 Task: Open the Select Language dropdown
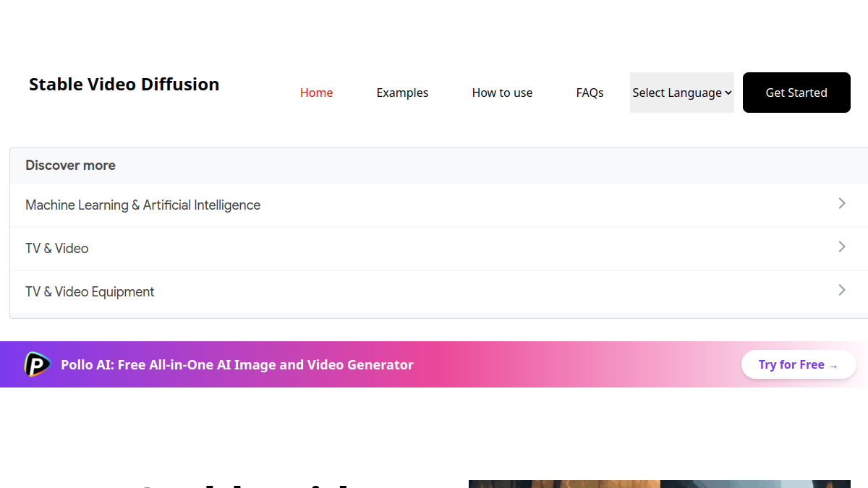pos(682,93)
